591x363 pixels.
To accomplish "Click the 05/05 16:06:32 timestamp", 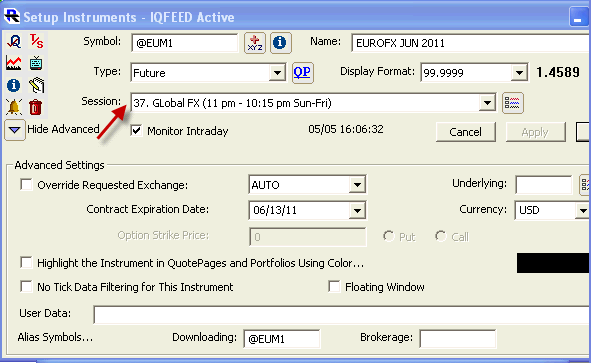I will pos(346,129).
